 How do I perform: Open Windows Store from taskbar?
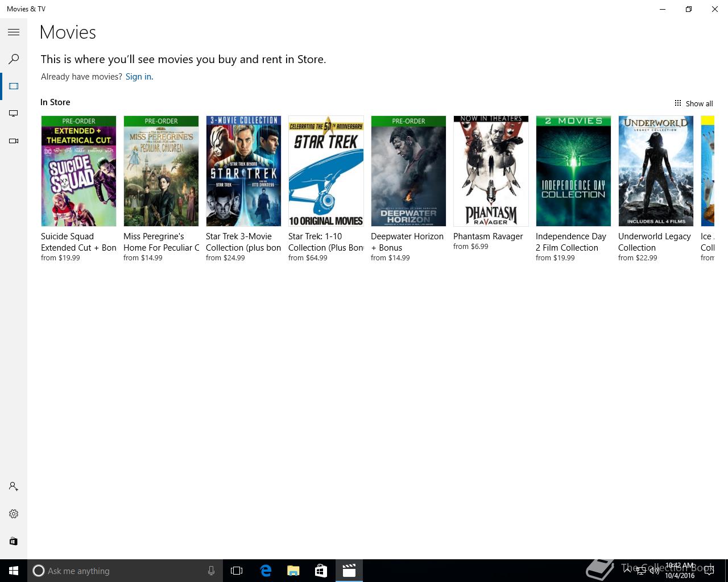321,571
